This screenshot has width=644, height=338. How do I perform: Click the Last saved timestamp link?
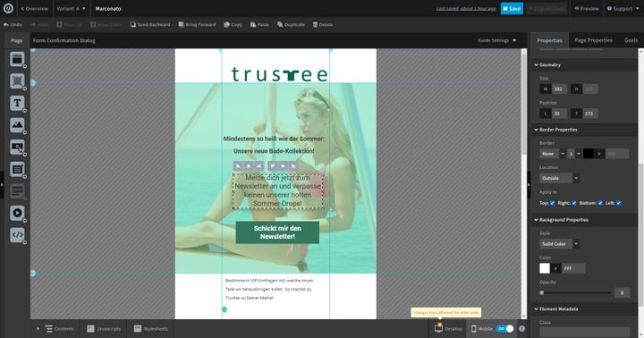(x=466, y=9)
